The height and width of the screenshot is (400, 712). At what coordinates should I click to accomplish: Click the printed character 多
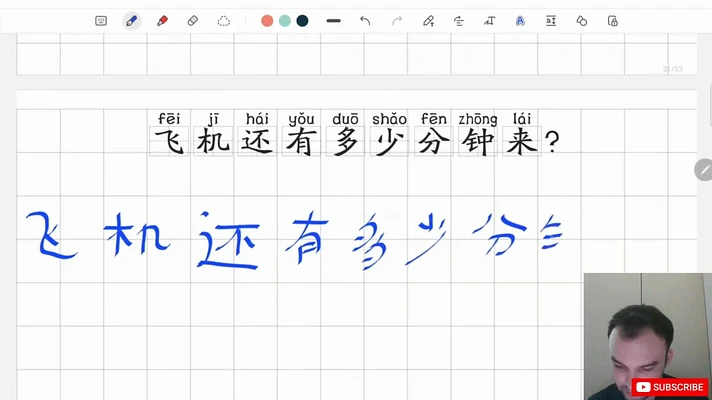[x=345, y=142]
